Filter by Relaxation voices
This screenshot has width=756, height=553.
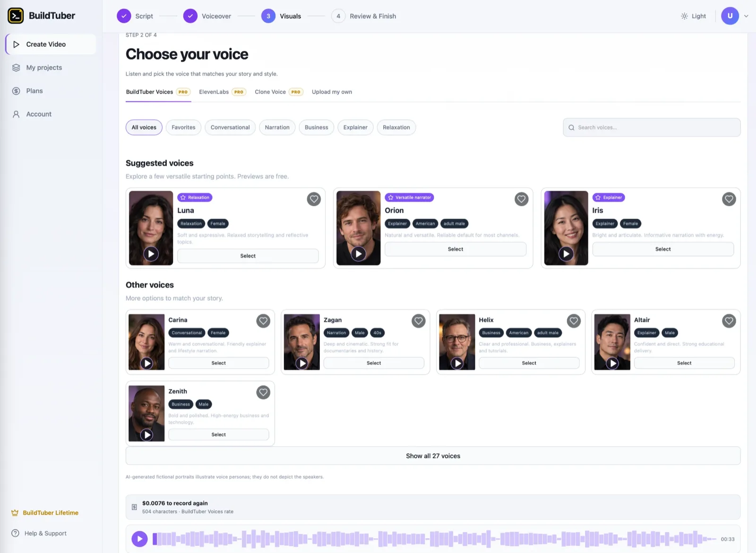tap(396, 128)
